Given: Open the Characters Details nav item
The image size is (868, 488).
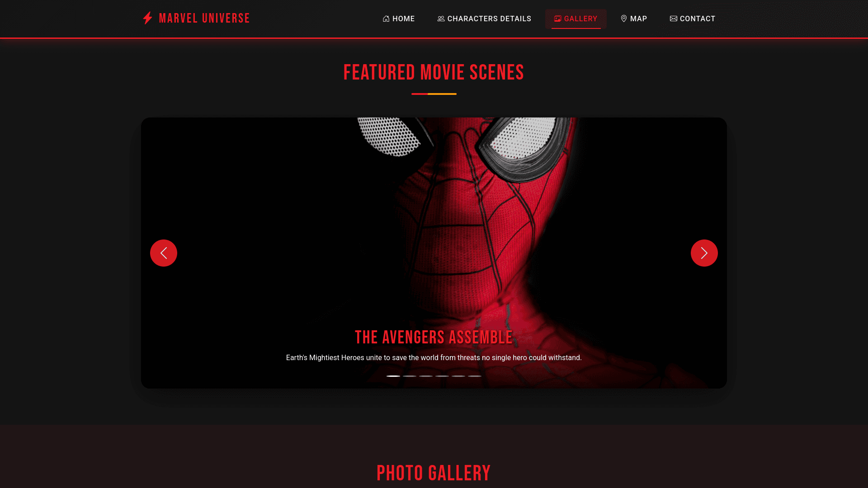Looking at the screenshot, I should (484, 19).
